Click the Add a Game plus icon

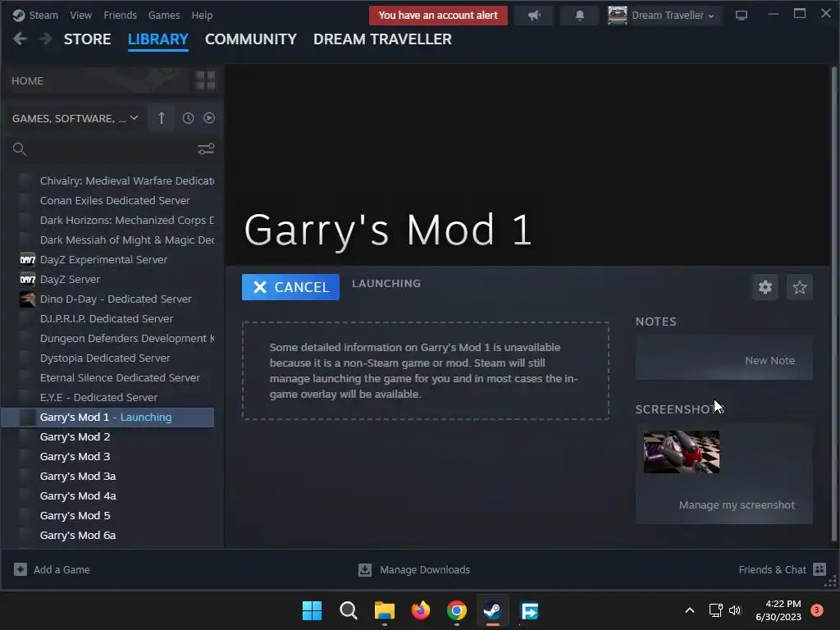coord(21,569)
